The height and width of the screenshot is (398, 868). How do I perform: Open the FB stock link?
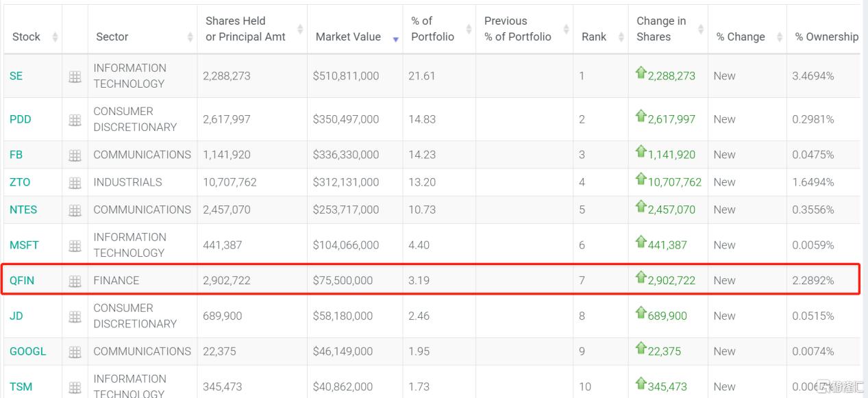pyautogui.click(x=16, y=155)
